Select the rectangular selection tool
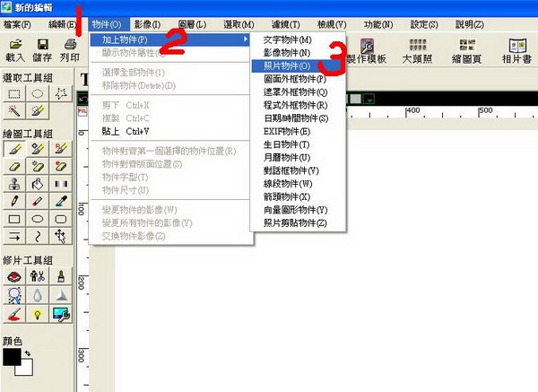The image size is (538, 392). pyautogui.click(x=14, y=93)
